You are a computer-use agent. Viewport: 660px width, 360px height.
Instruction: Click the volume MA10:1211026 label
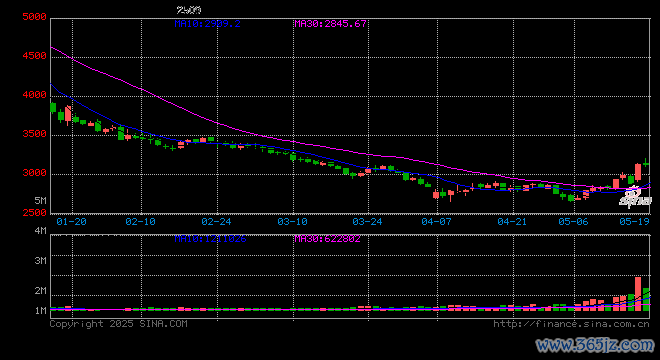coord(210,239)
